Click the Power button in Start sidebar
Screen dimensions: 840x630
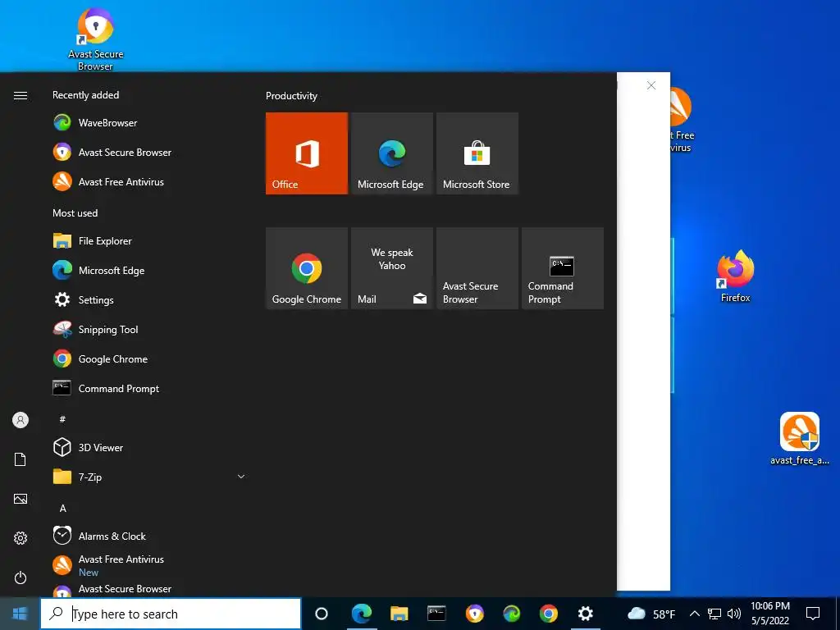21,577
